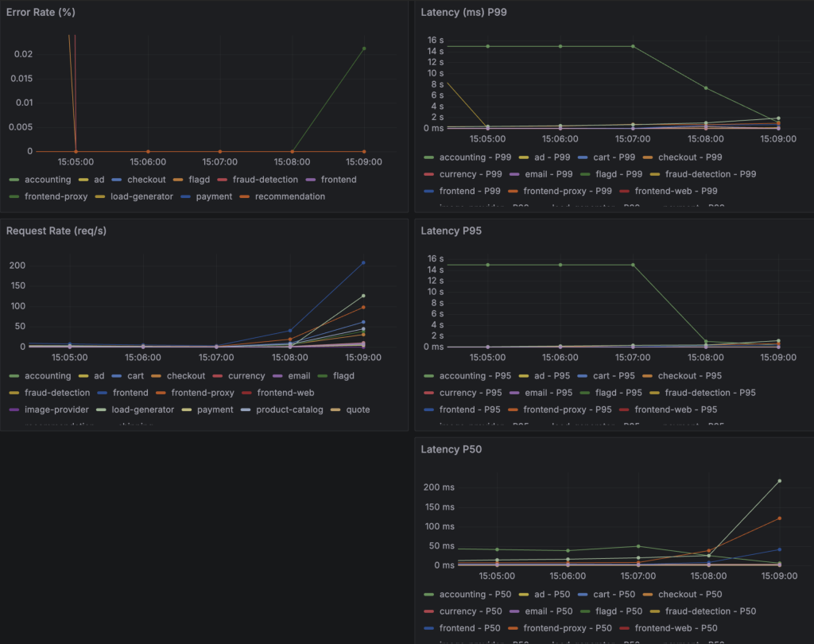Isolate the fraud-detection - P99 legend series

(x=710, y=174)
